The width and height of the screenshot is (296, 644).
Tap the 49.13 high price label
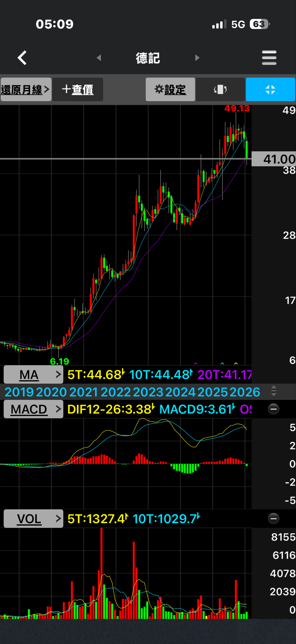(x=237, y=108)
